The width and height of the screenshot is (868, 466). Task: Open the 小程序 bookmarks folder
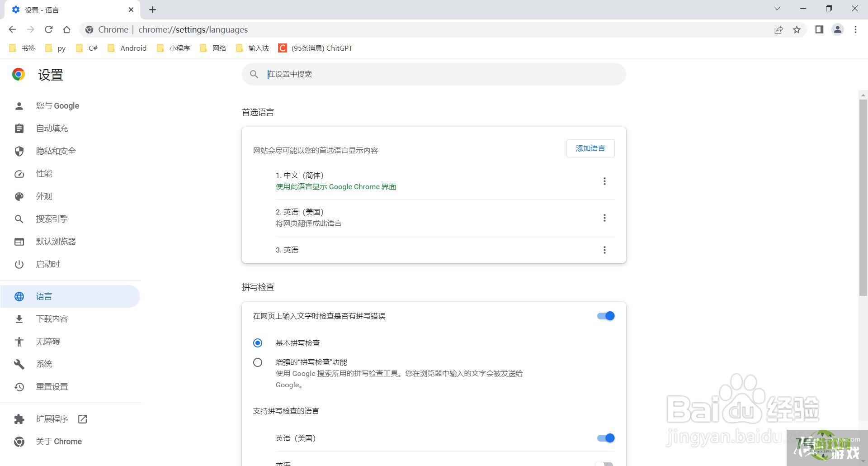point(174,48)
